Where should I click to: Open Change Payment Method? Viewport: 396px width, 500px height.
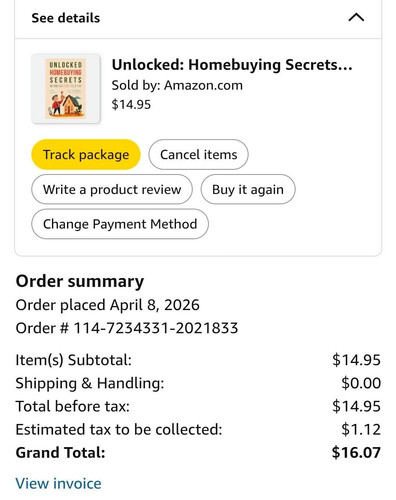point(120,224)
